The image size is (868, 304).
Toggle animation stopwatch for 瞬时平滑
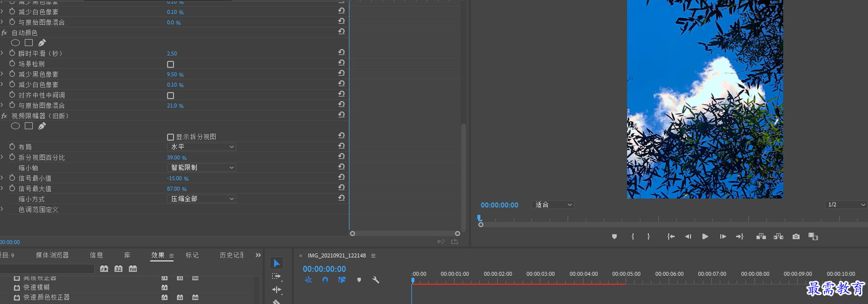point(12,53)
